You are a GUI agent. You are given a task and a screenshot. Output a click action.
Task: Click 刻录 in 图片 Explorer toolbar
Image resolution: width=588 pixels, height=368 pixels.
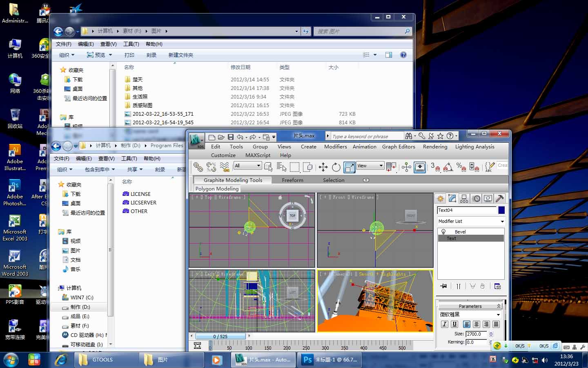151,55
